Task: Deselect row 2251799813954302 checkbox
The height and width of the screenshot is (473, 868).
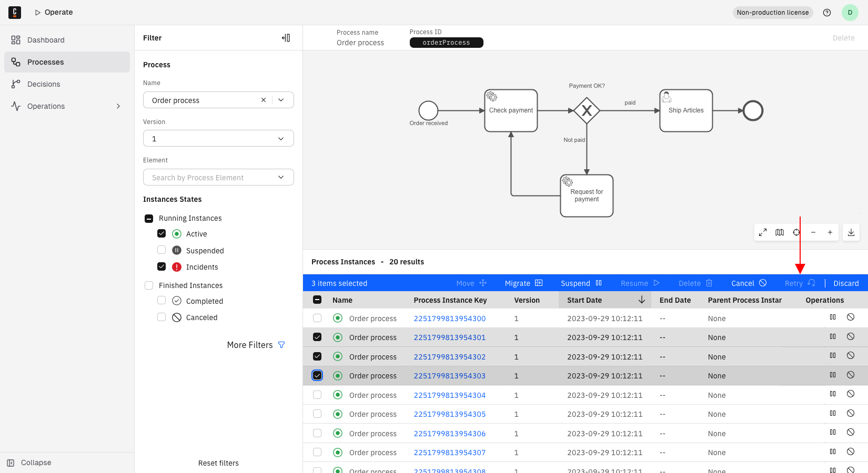Action: (x=317, y=356)
